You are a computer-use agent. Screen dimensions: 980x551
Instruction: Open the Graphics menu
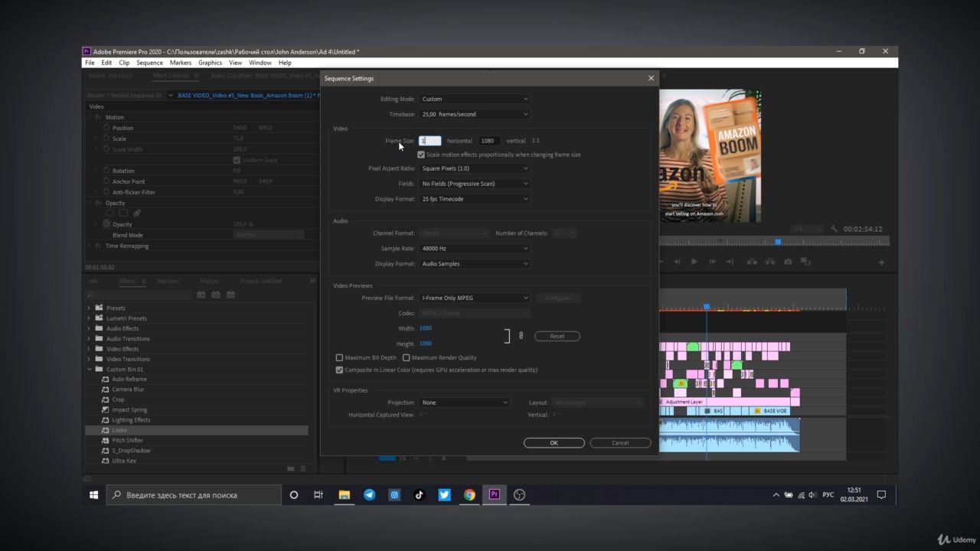(x=210, y=63)
